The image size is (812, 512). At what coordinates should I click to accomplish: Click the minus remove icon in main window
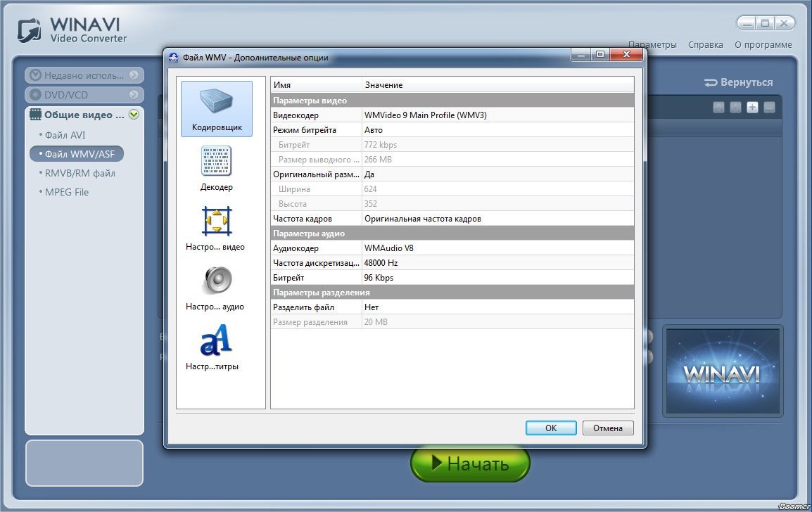pyautogui.click(x=770, y=107)
